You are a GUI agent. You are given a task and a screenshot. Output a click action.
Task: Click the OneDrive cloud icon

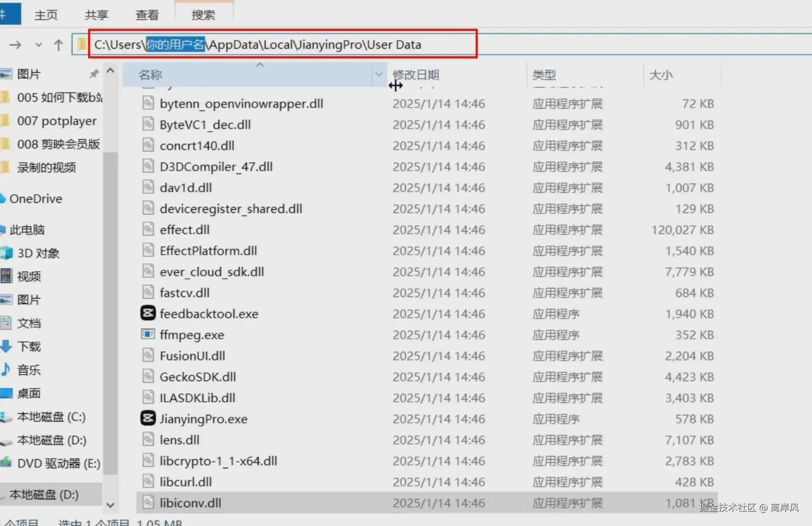coord(2,199)
